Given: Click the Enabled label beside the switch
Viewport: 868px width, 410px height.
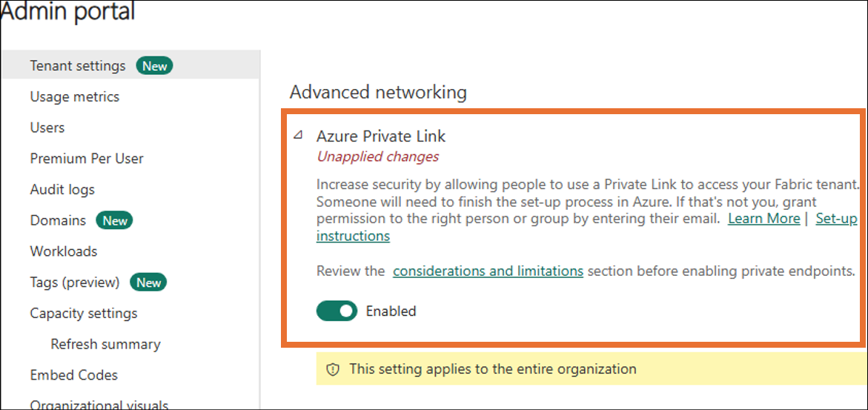Looking at the screenshot, I should (x=391, y=311).
